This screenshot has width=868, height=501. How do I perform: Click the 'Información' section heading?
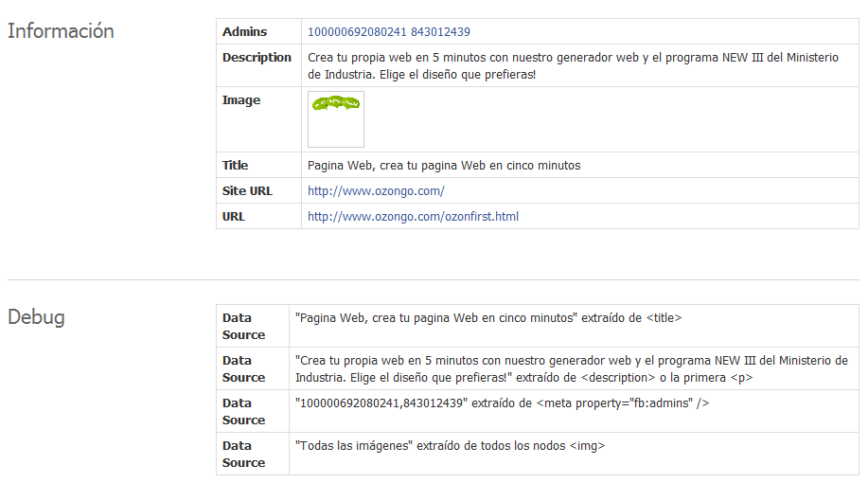click(61, 31)
